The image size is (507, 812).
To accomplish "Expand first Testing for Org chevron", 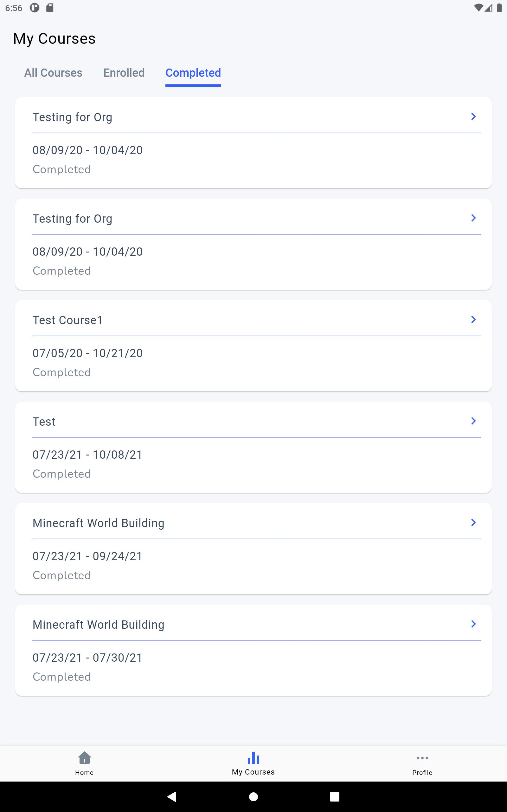I will point(473,116).
